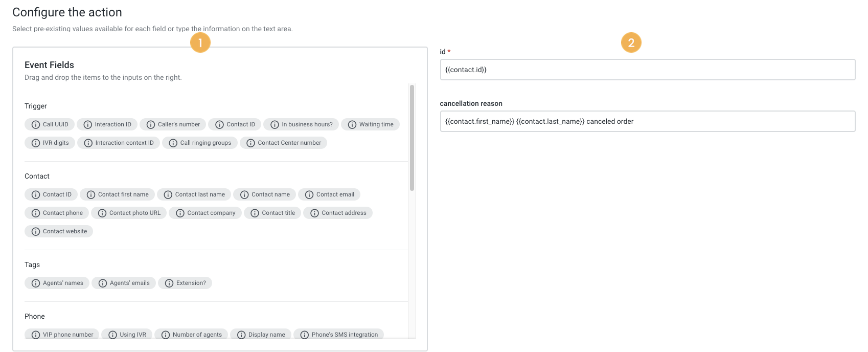Viewport: 868px width, 352px height.
Task: Click info icon on Contact website
Action: 36,231
